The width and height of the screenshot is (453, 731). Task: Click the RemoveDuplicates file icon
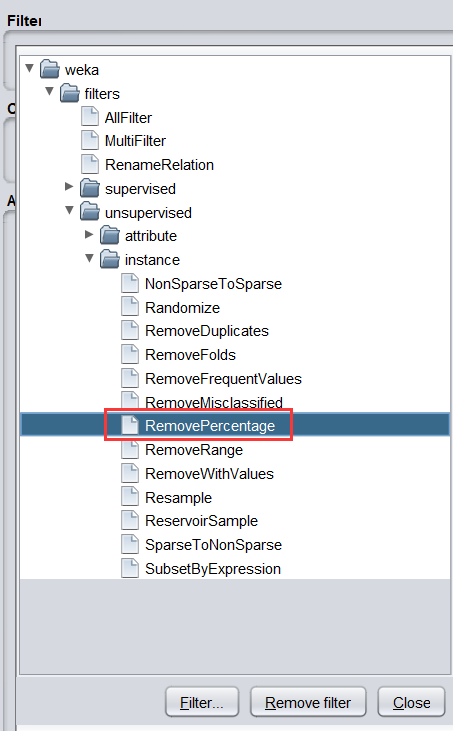130,331
